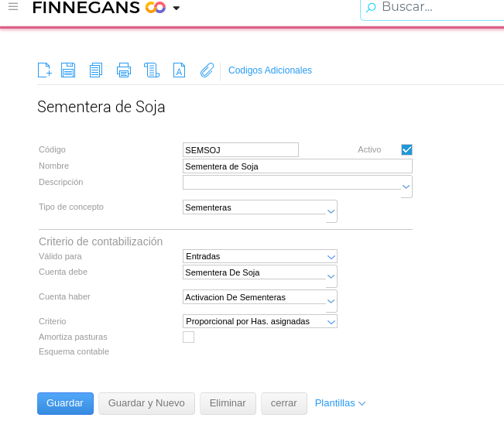Viewport: 504px width, 428px height.
Task: Open the hamburger menu
Action: pos(13,7)
